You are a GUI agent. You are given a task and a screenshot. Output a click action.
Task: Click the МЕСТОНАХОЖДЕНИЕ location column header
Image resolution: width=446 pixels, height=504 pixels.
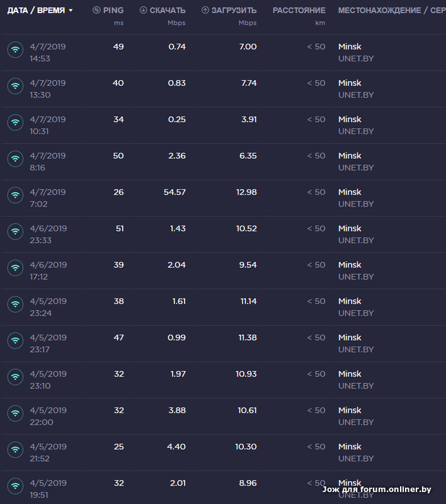[x=391, y=11]
